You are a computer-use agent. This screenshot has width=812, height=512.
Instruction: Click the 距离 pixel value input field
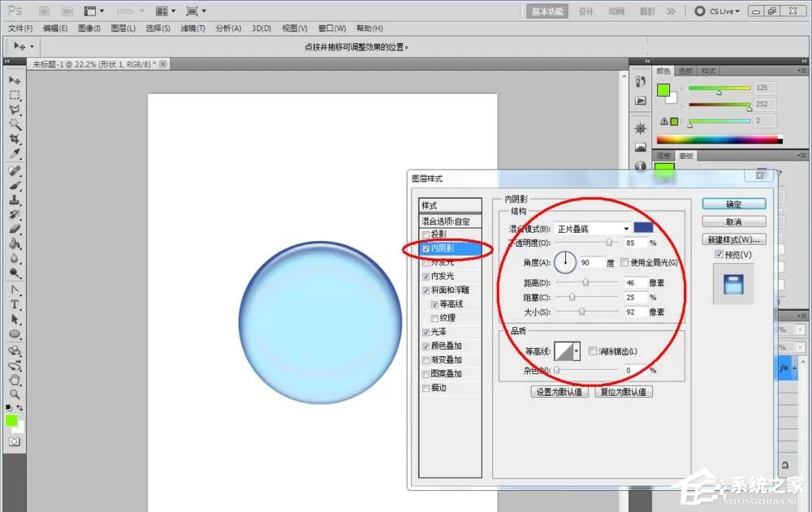[635, 282]
